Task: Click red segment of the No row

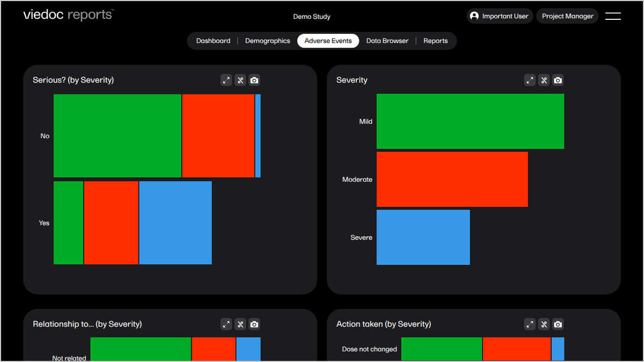Action: [x=218, y=136]
